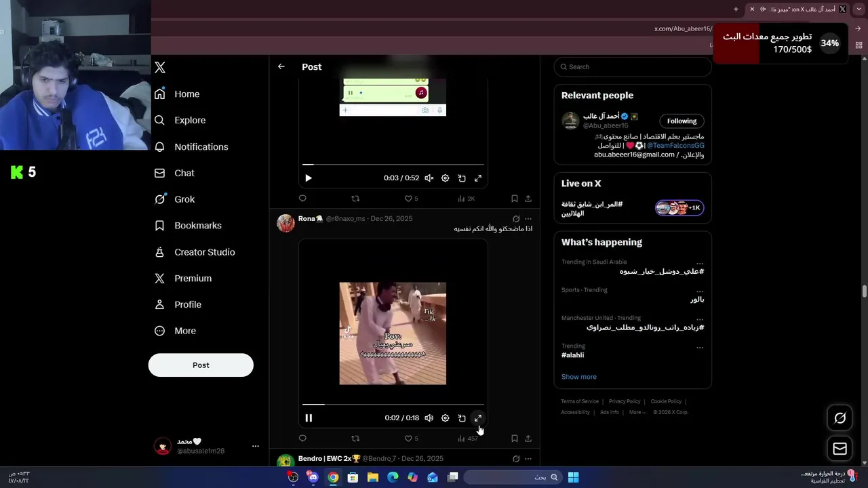Open Windows Start menu
The width and height of the screenshot is (868, 488).
tap(573, 477)
